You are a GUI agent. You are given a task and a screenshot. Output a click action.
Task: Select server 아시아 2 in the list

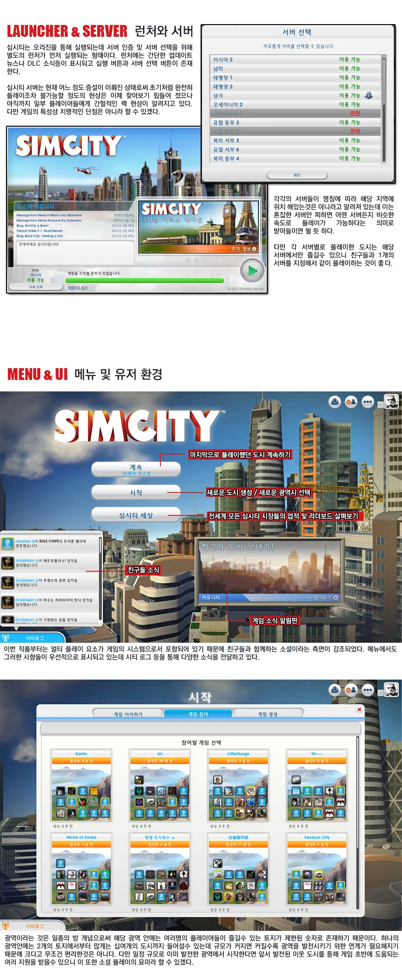coord(295,60)
